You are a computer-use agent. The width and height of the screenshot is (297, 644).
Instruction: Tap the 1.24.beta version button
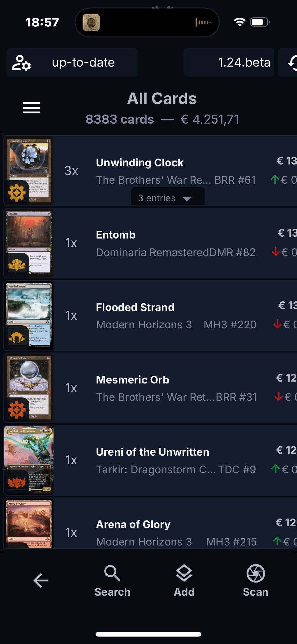click(x=229, y=62)
